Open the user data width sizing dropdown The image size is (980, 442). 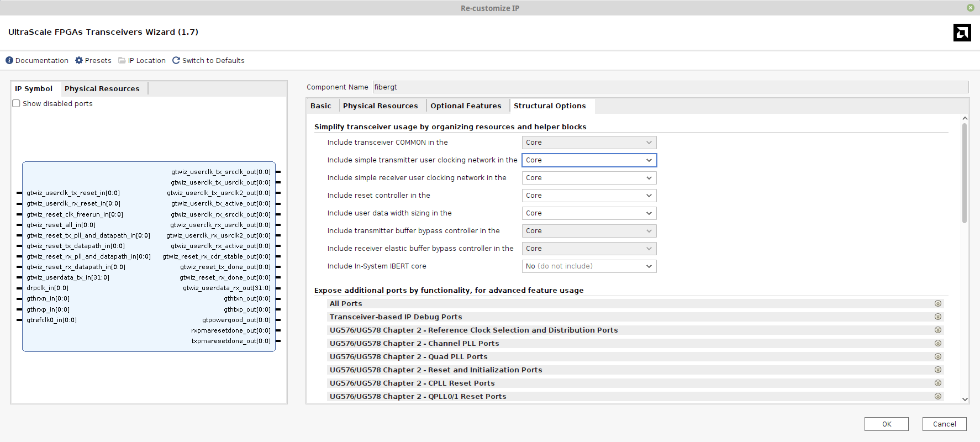(589, 213)
